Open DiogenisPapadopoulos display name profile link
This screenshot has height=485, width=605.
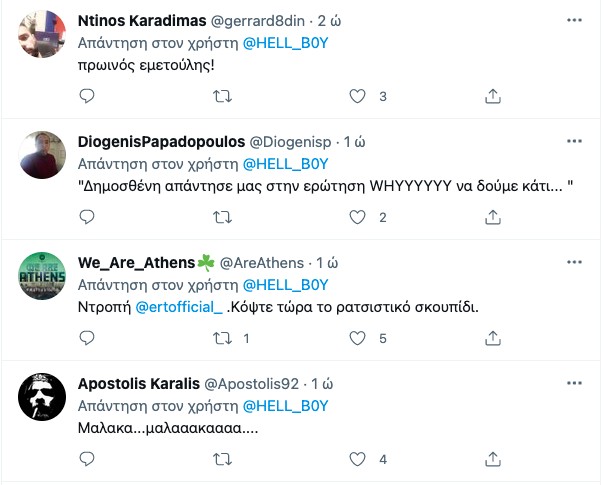(x=161, y=141)
